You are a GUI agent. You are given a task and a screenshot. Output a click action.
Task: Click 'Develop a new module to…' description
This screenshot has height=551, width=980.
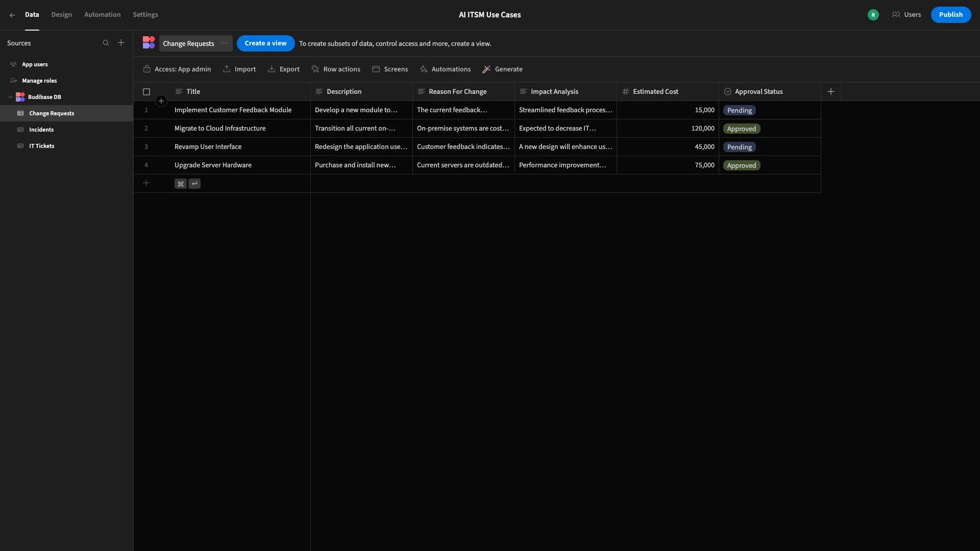[361, 110]
